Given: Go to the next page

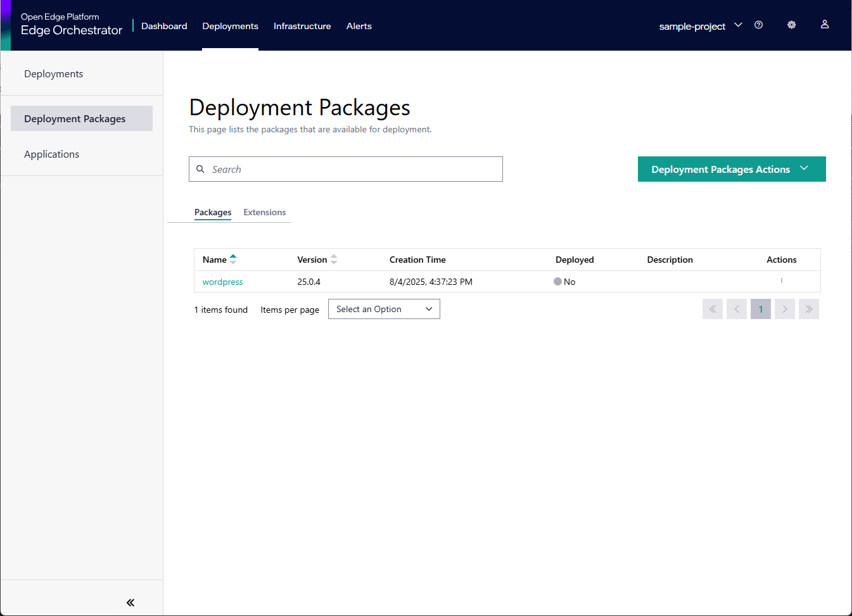Looking at the screenshot, I should tap(784, 309).
